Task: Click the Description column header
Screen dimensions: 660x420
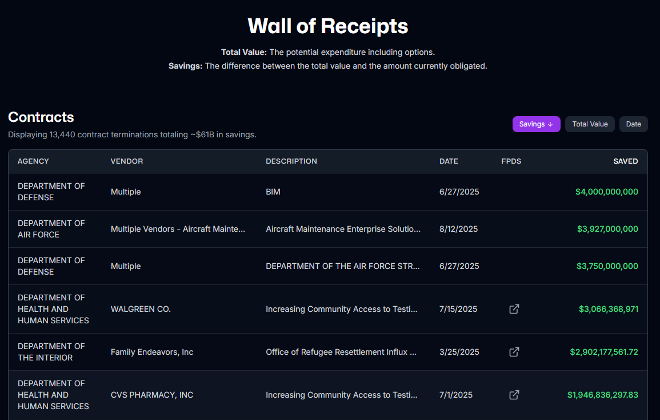Action: click(291, 161)
